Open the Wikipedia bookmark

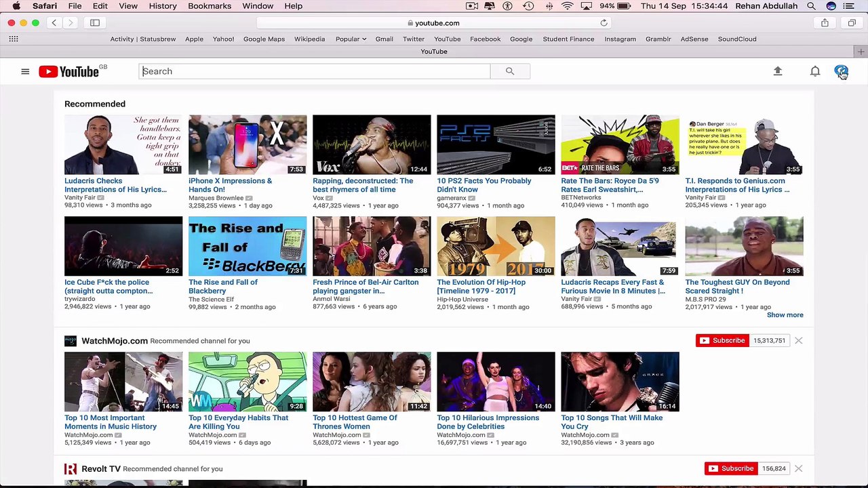310,39
